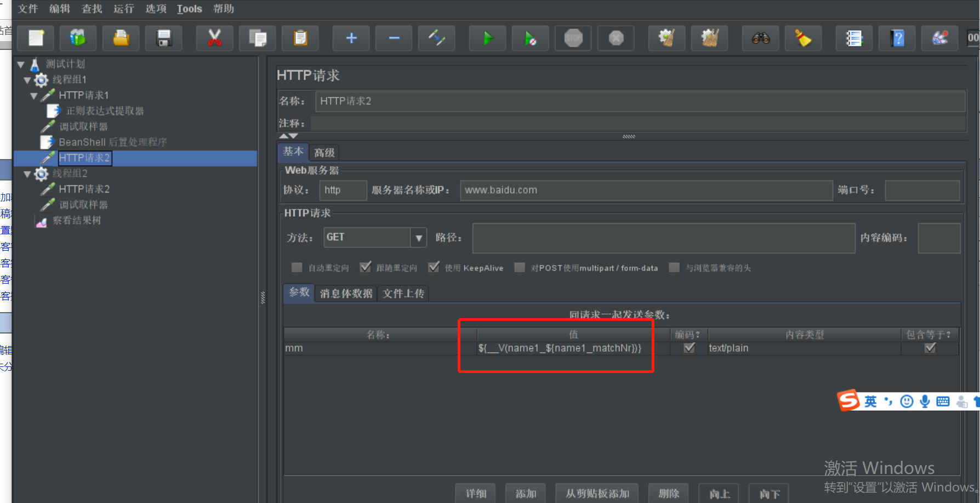Click the Open file folder icon
The image size is (980, 503).
pyautogui.click(x=121, y=38)
